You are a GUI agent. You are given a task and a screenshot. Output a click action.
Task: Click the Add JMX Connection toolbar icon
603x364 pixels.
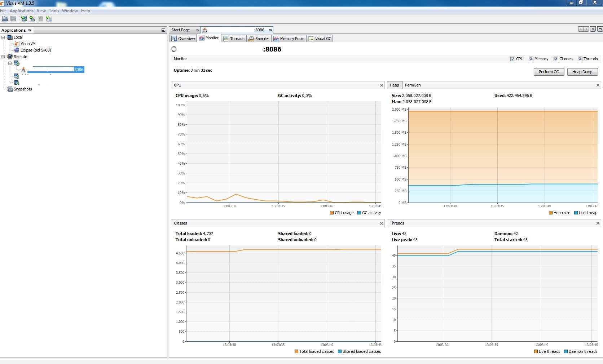click(x=32, y=19)
